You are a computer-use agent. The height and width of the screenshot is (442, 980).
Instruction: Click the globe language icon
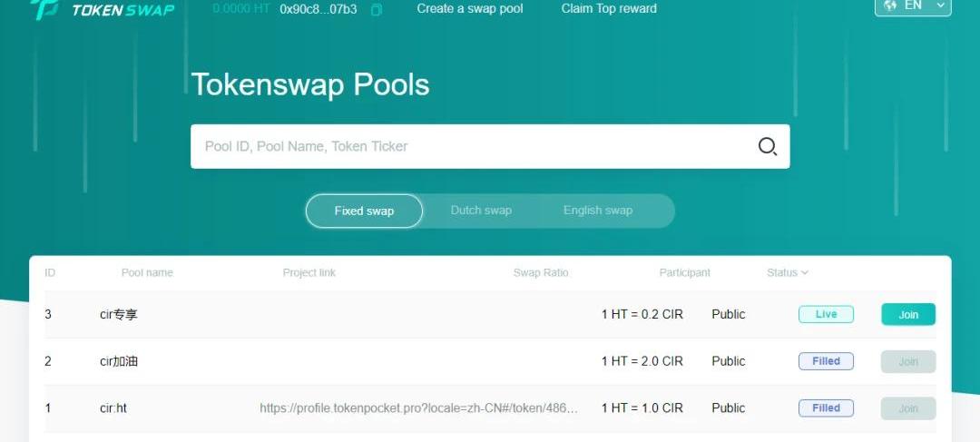tap(890, 5)
